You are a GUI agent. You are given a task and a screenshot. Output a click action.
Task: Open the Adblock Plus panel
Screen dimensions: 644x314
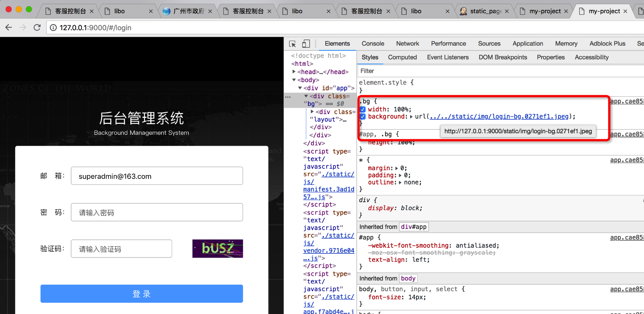607,44
